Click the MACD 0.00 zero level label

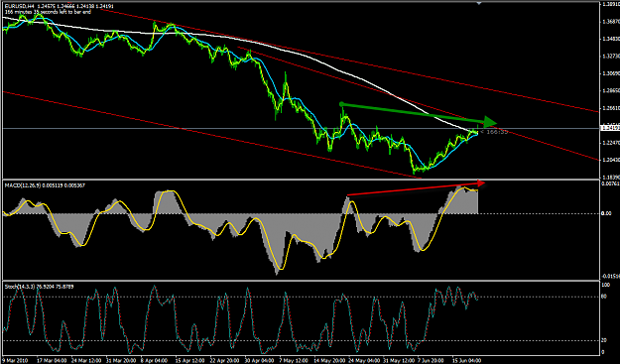coord(605,213)
